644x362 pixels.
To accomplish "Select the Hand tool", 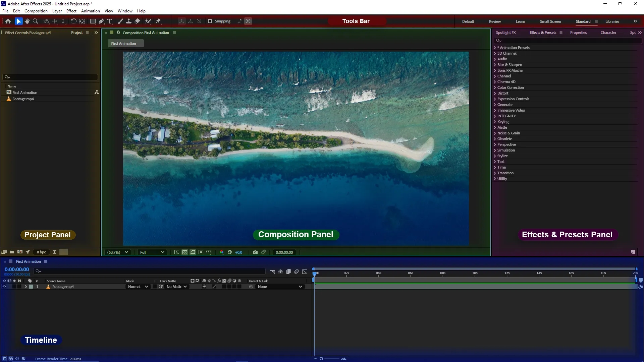I will pos(27,21).
